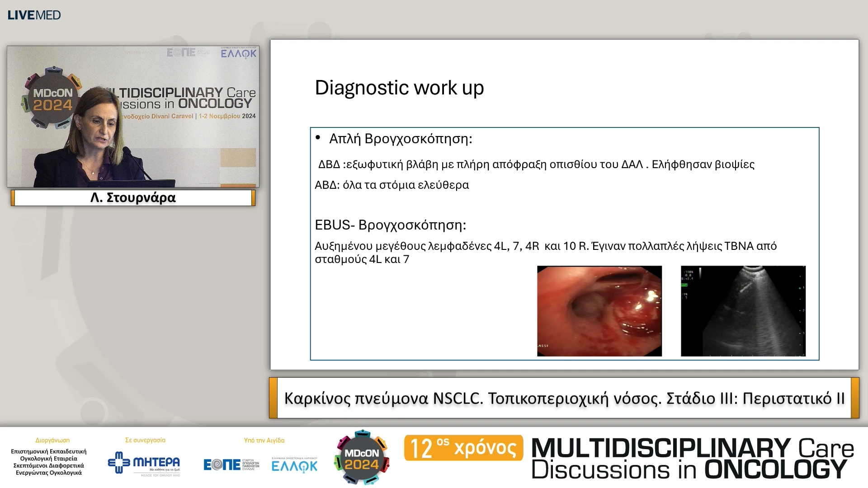Click the Υπό την Αιγίδα label

click(264, 440)
